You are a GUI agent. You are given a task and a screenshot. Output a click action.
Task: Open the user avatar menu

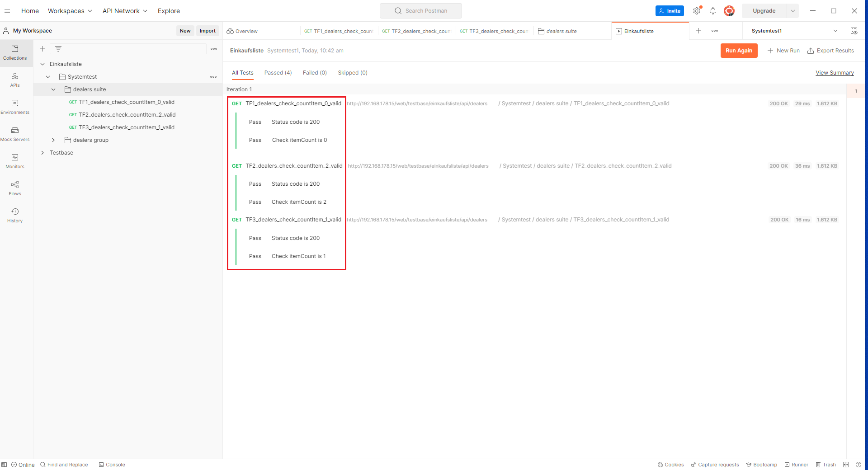[729, 11]
